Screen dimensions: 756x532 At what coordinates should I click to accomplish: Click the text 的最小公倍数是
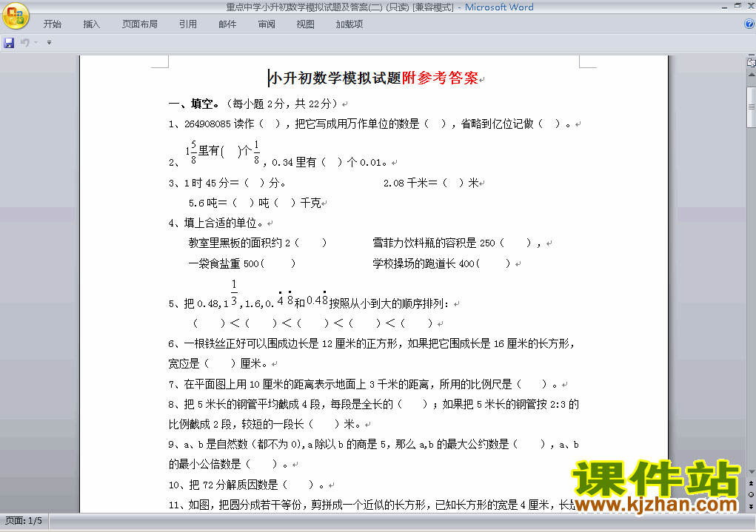tap(204, 465)
